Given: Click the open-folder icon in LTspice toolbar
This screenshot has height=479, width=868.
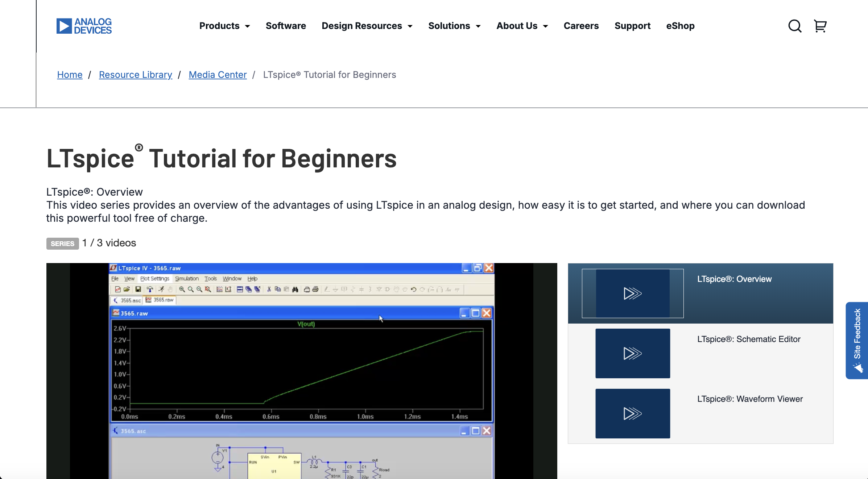Looking at the screenshot, I should tap(127, 289).
